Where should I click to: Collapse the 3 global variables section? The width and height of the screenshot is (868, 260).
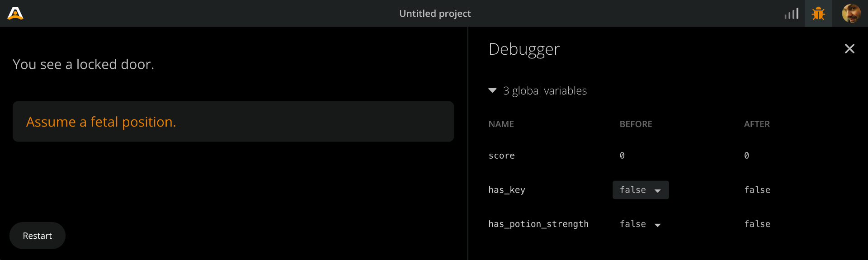(493, 90)
